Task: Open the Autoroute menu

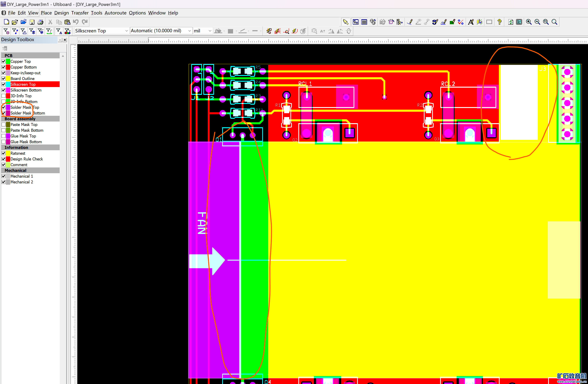Action: point(115,13)
